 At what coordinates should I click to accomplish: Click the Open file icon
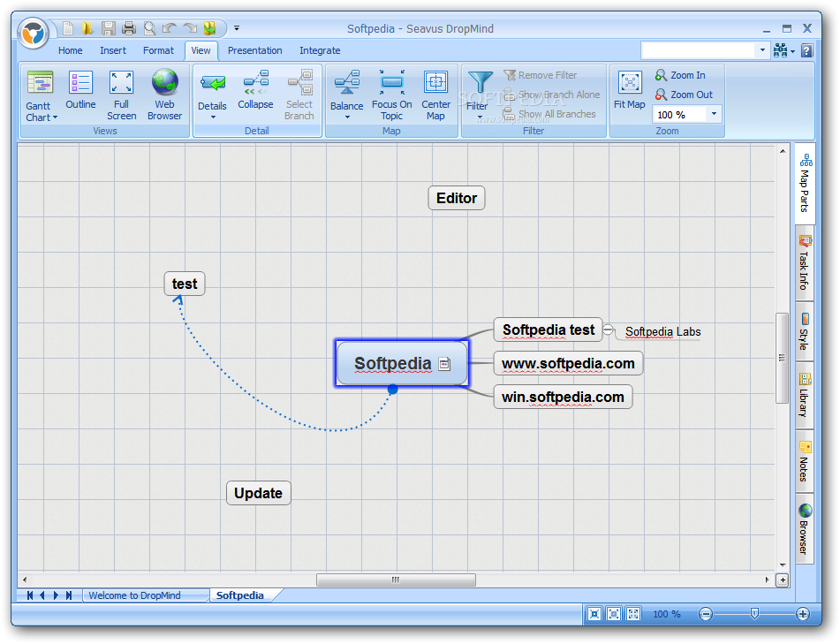point(87,28)
